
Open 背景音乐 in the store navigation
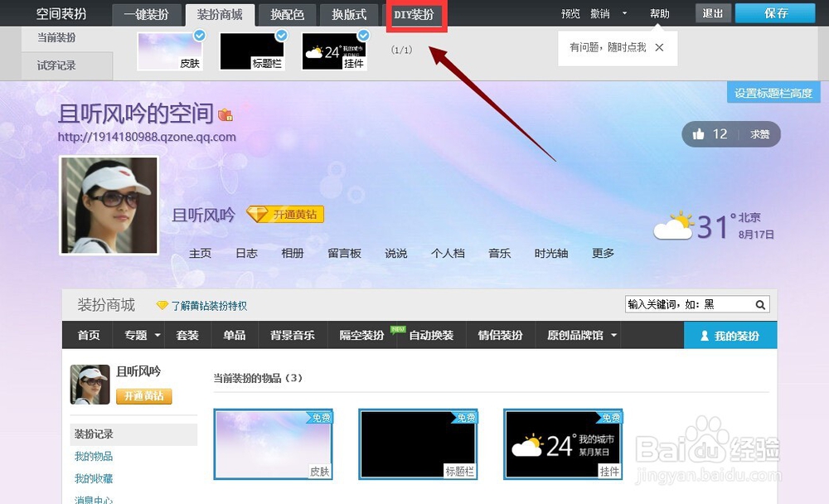click(293, 335)
